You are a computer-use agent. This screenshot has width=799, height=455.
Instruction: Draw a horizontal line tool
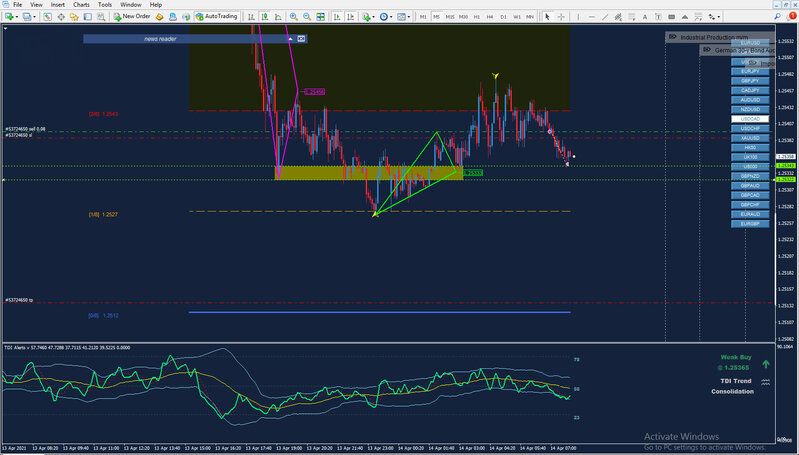click(592, 17)
